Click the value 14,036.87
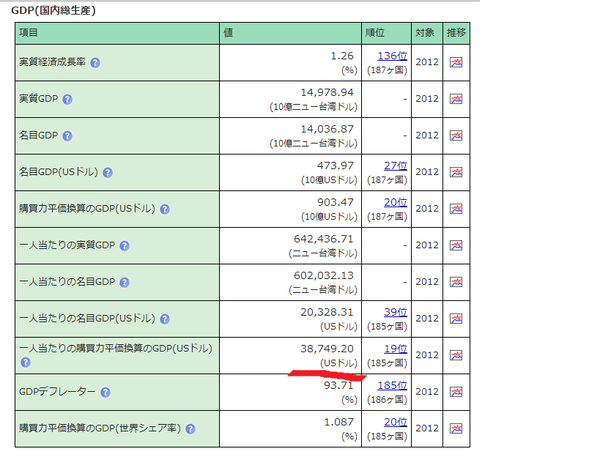The image size is (600, 457). coord(327,129)
